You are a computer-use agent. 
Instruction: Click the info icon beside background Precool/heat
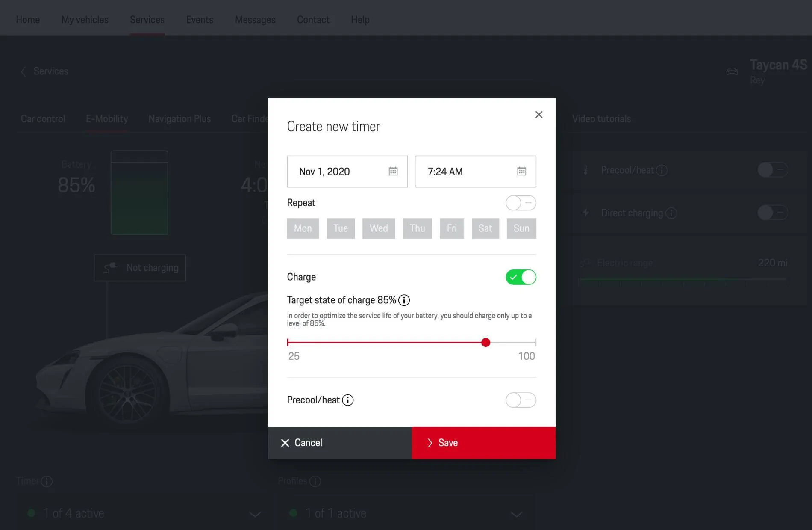click(x=662, y=170)
